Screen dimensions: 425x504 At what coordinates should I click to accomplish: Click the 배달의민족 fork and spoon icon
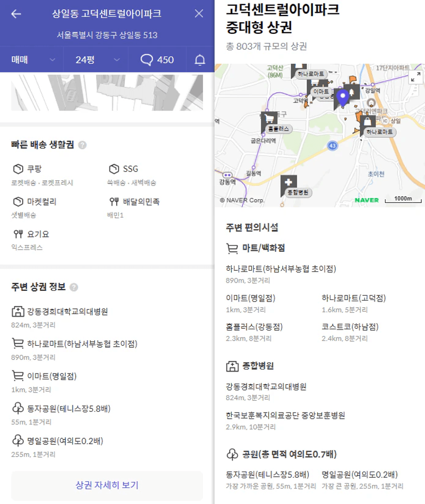pyautogui.click(x=114, y=201)
